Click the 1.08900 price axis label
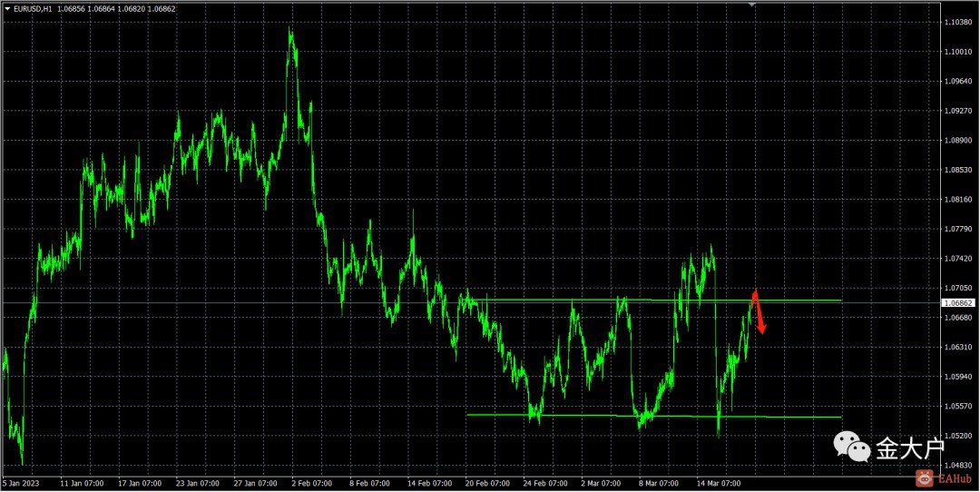 [957, 141]
